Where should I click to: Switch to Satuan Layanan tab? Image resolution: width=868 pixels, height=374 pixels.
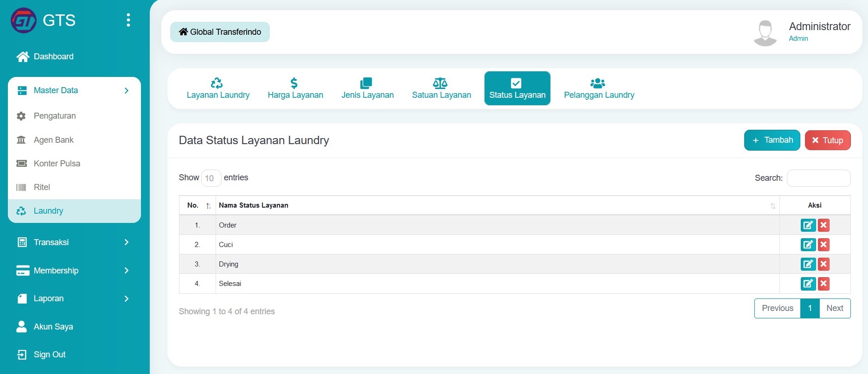[441, 89]
